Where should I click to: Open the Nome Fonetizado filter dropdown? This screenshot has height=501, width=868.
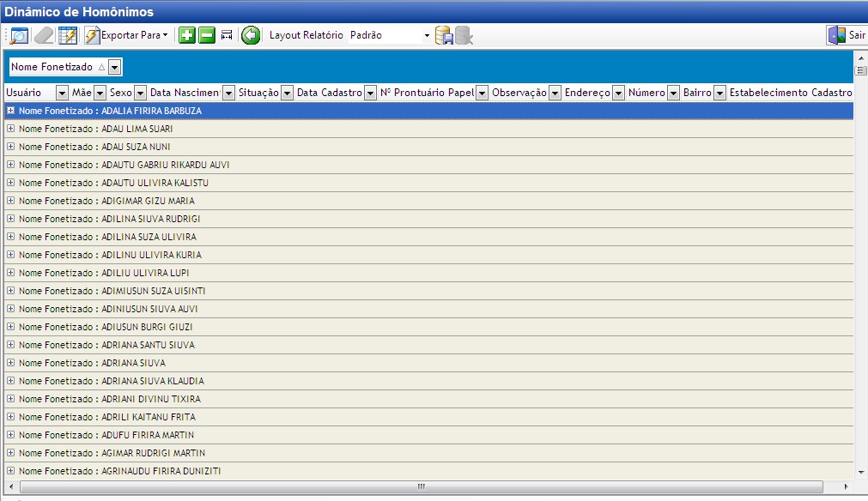(114, 68)
